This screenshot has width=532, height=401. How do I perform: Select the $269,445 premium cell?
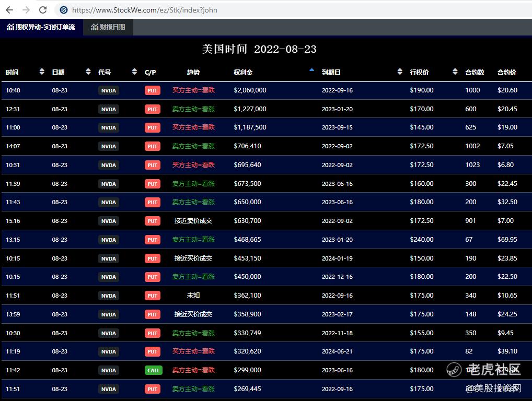point(247,389)
